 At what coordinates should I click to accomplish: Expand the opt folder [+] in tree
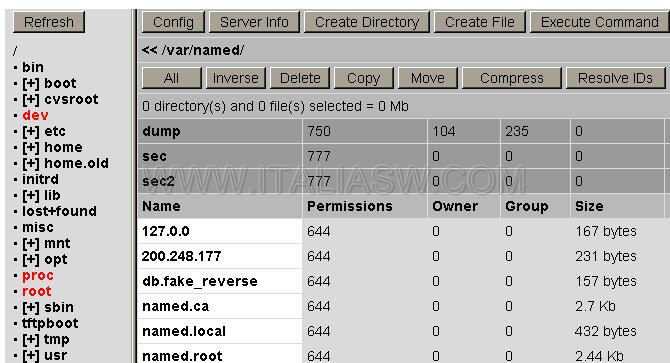(x=31, y=260)
